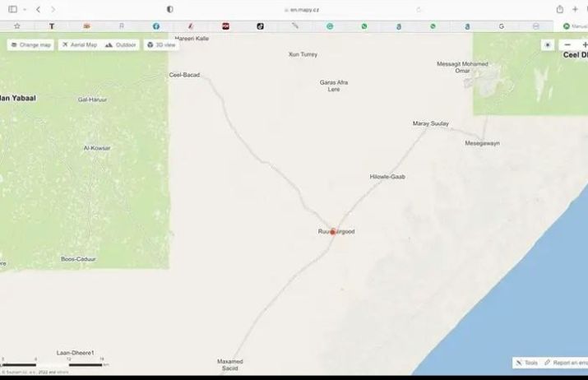Reload the current page
Image resolution: width=588 pixels, height=380 pixels.
(x=419, y=10)
